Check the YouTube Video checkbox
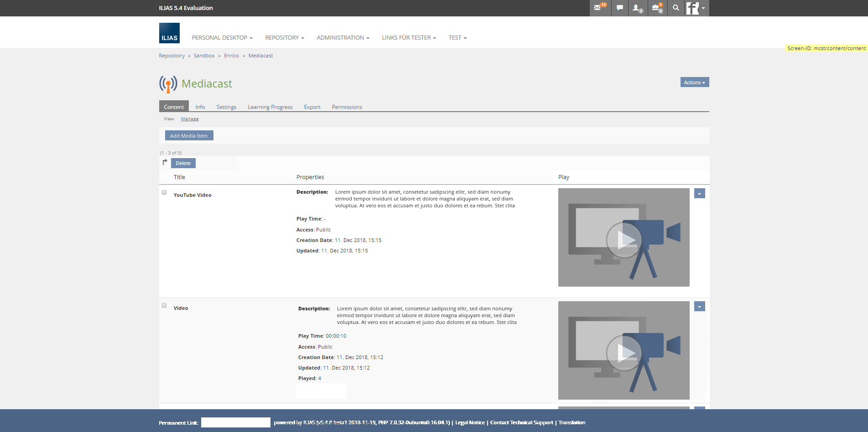 click(x=164, y=192)
